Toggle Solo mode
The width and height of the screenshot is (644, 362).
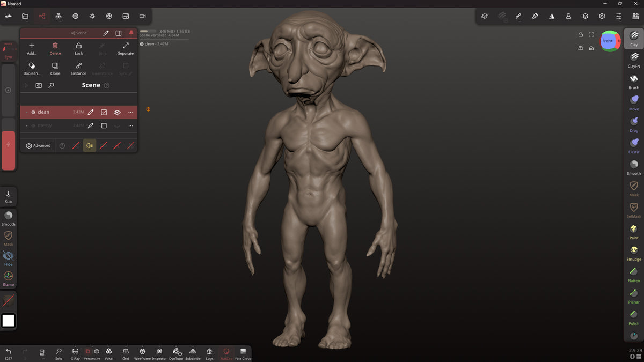[58, 353]
